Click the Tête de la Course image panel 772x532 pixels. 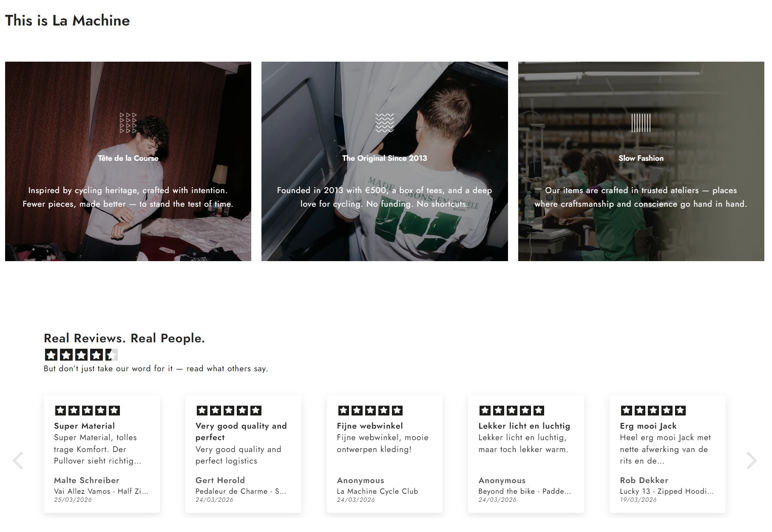pyautogui.click(x=128, y=161)
